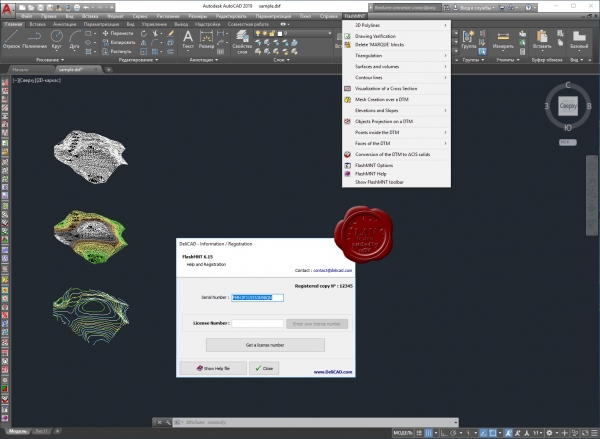The image size is (600, 439).
Task: Select the Круг circle tool
Action: click(57, 39)
